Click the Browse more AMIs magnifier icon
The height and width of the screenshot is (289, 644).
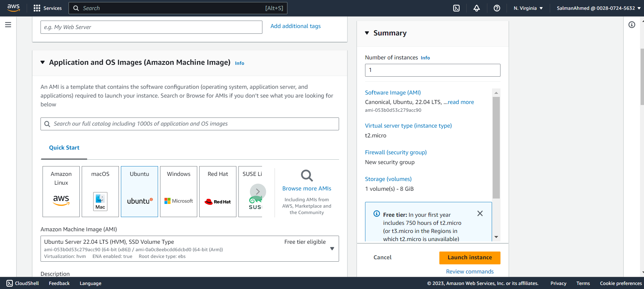[x=307, y=176]
